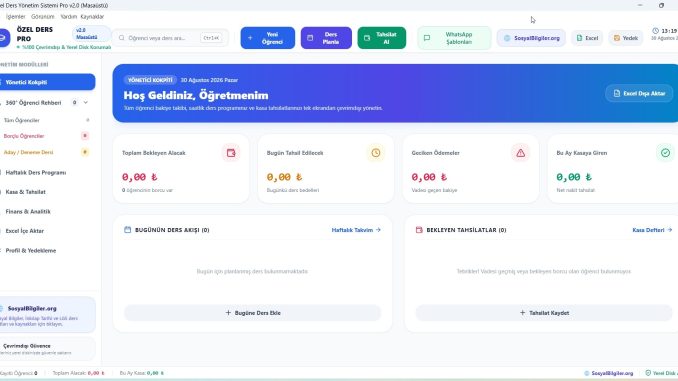Open the Kaynaklar menu
The image size is (678, 381).
pos(92,16)
